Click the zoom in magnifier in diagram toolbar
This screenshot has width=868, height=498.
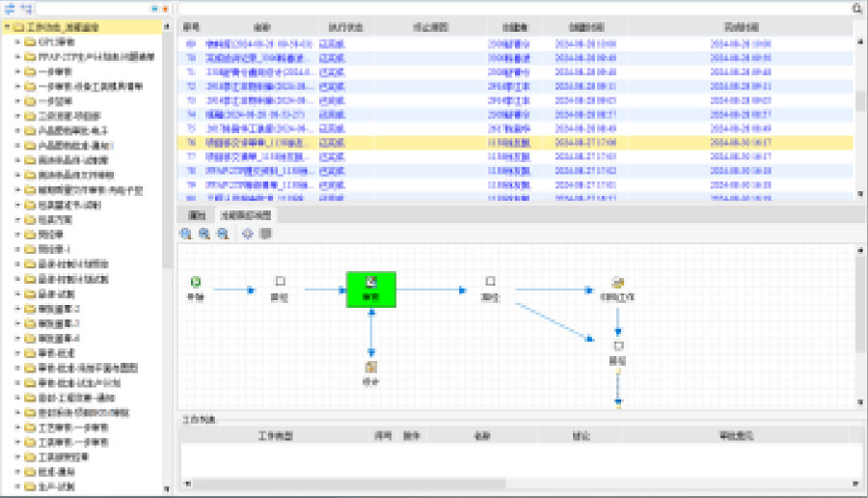coord(186,234)
